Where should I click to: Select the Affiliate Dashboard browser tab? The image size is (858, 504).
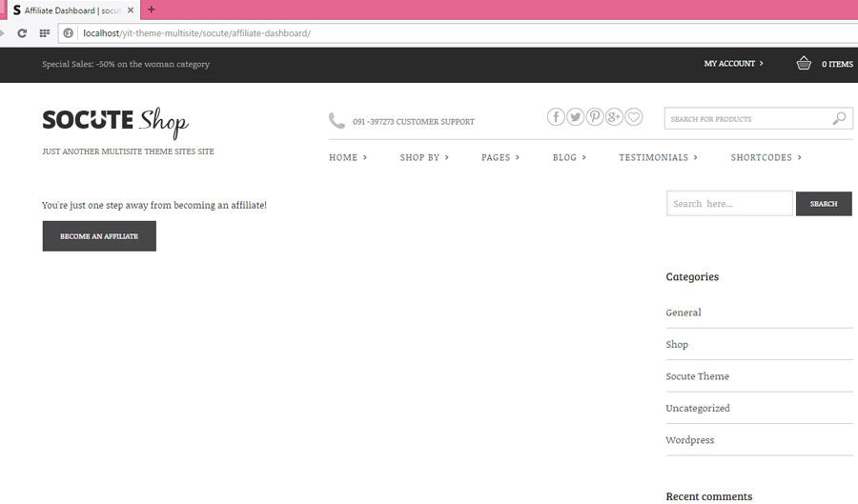(72, 10)
